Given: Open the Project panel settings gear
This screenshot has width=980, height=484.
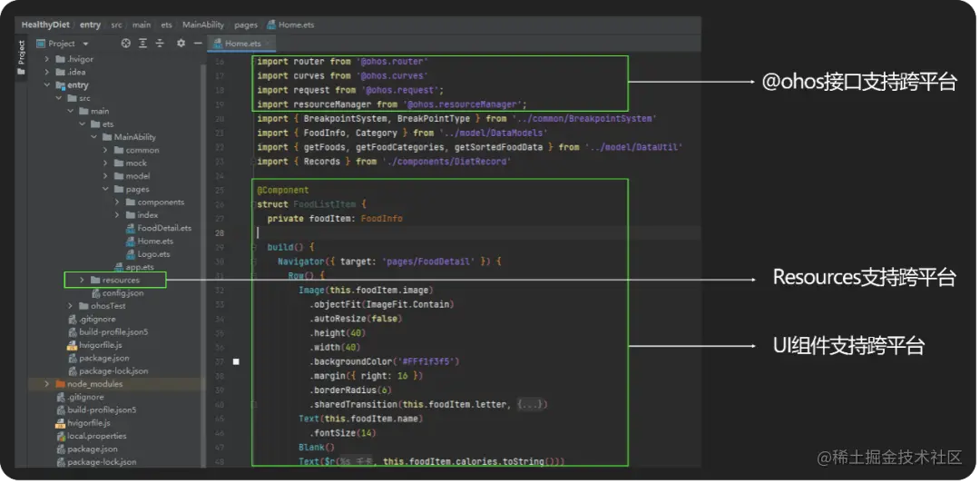Looking at the screenshot, I should click(x=181, y=44).
